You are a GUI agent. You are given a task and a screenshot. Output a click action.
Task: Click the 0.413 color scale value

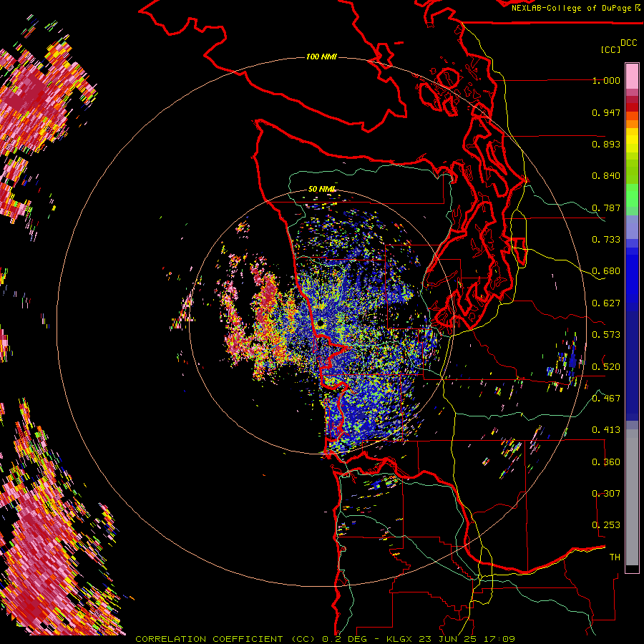(x=606, y=430)
